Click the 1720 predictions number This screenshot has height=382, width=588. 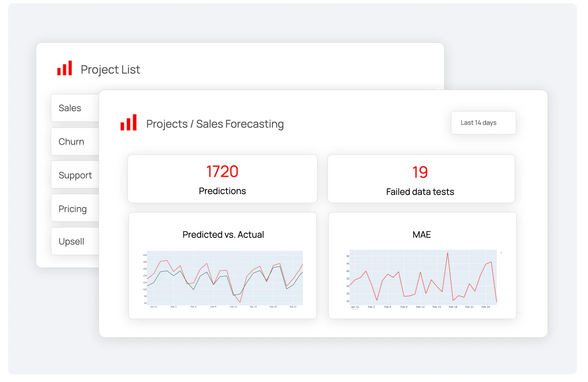click(222, 172)
